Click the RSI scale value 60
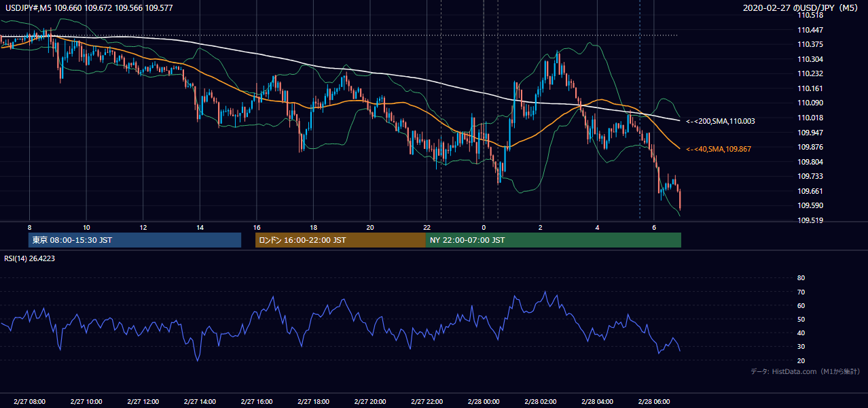The width and height of the screenshot is (868, 408). click(801, 305)
